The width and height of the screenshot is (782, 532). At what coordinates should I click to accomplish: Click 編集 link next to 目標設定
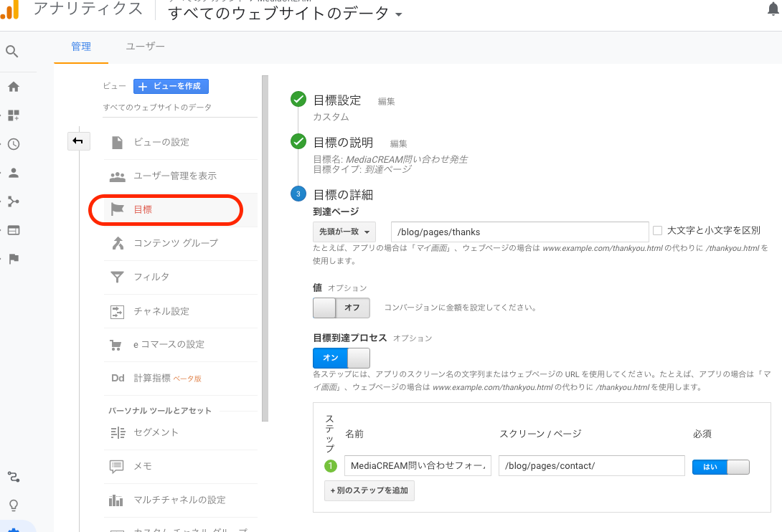click(387, 102)
